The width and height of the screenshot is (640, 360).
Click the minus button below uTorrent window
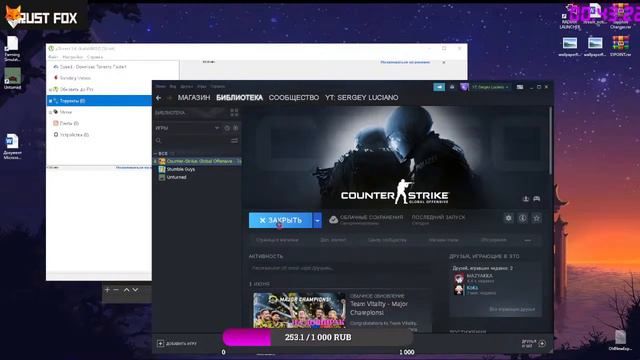click(116, 290)
